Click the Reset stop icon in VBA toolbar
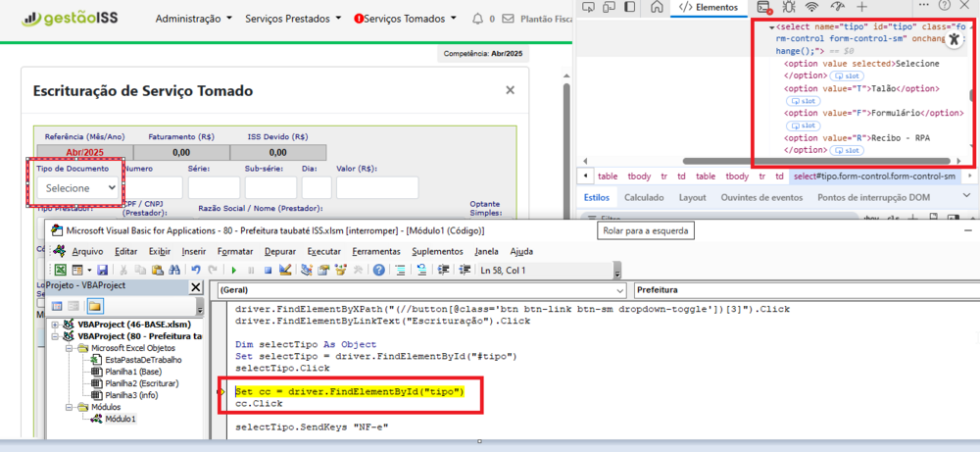 pyautogui.click(x=269, y=270)
